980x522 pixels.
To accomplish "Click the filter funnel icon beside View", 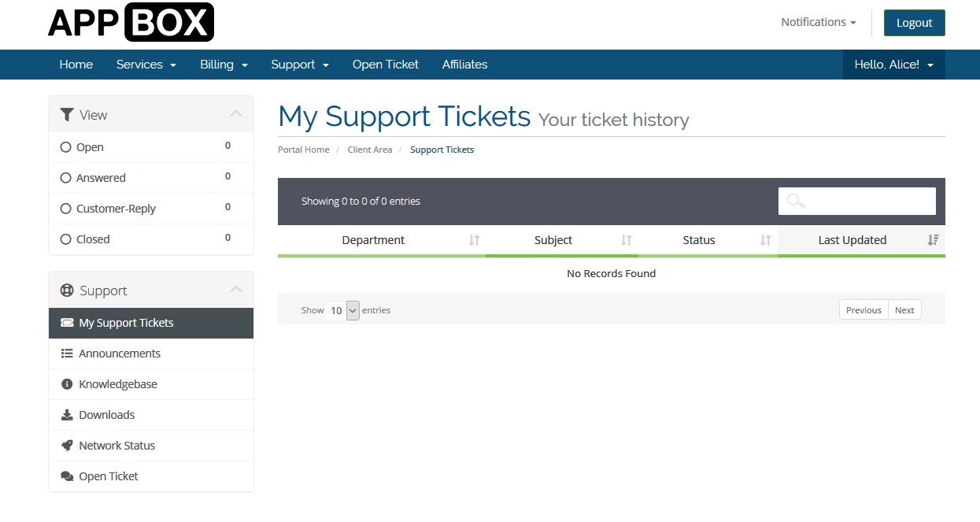I will pyautogui.click(x=67, y=115).
